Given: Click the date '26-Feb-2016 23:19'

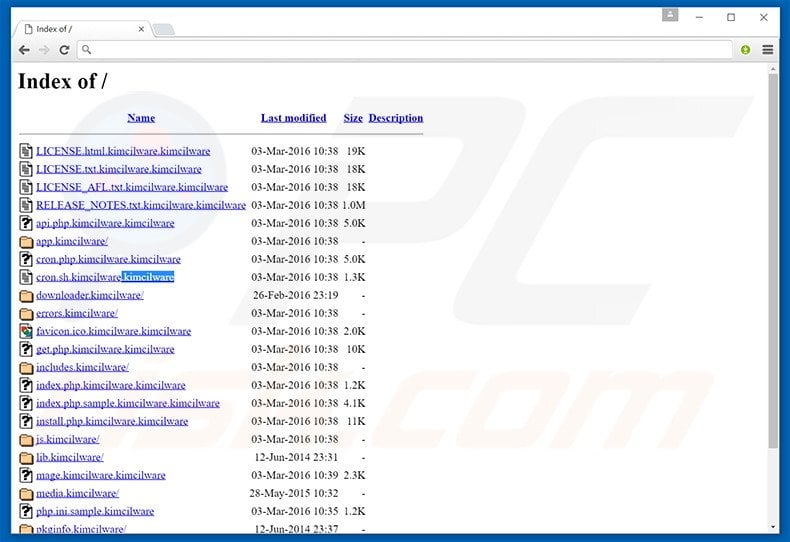Looking at the screenshot, I should 295,295.
